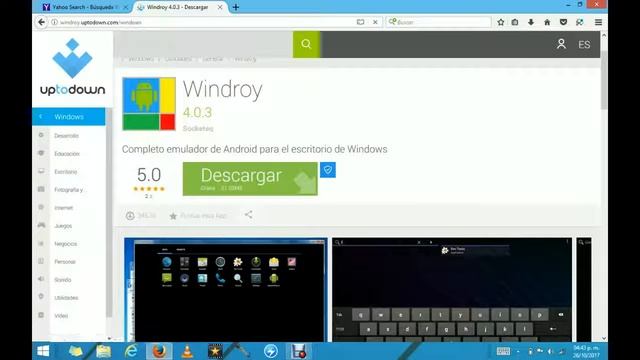Image resolution: width=640 pixels, height=360 pixels.
Task: Switch to Firefox in the taskbar
Action: [x=159, y=351]
